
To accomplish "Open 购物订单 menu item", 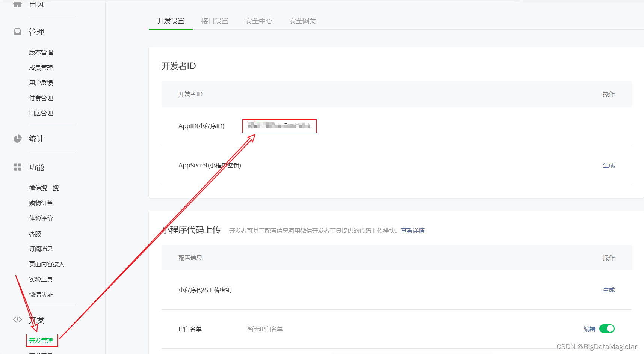I will [41, 203].
